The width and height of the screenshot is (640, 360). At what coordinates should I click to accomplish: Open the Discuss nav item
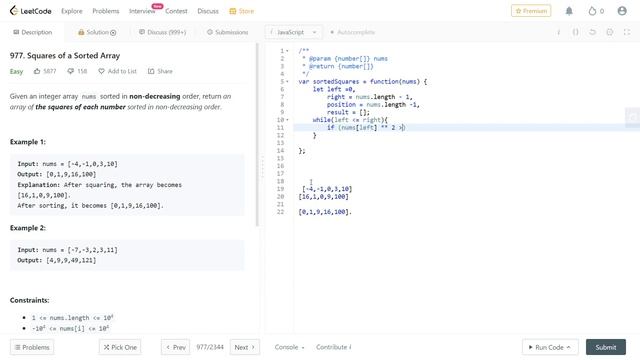point(208,11)
